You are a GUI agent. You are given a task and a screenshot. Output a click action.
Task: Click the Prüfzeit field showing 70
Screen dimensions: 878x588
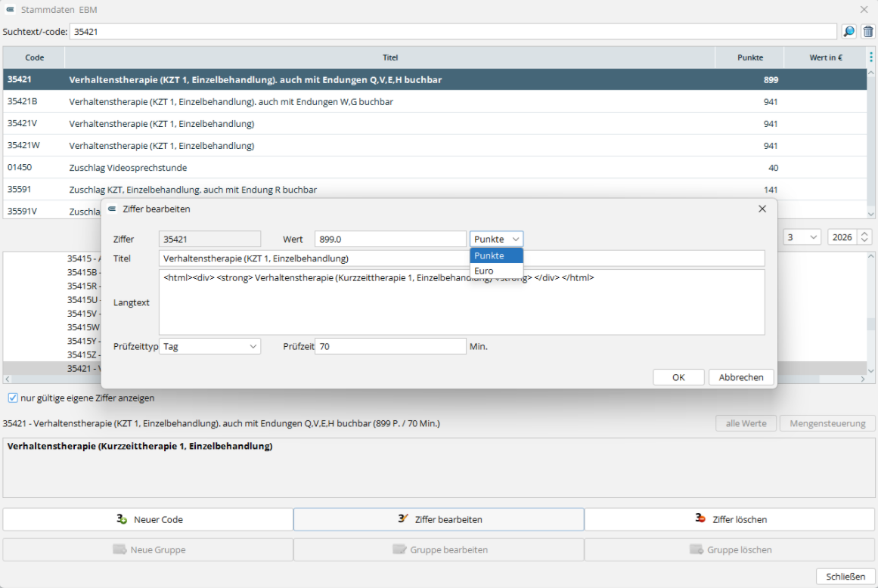[x=390, y=346]
